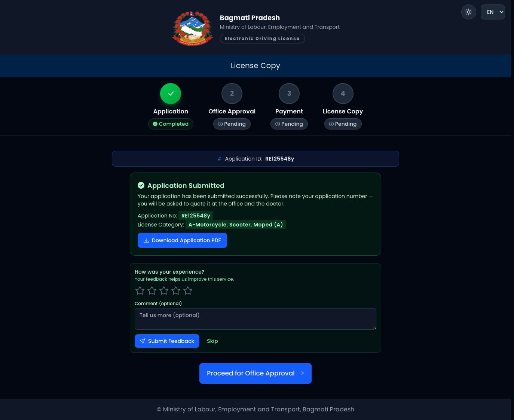The width and height of the screenshot is (514, 420).
Task: Click the Bagmati Pradesh heading
Action: coord(250,18)
